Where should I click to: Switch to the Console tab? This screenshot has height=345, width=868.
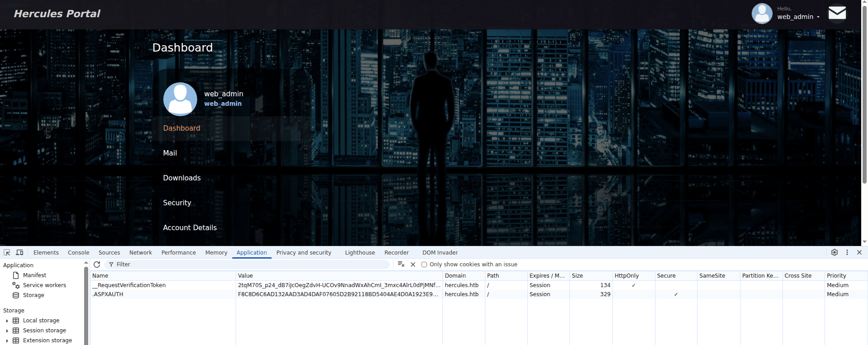pos(79,253)
